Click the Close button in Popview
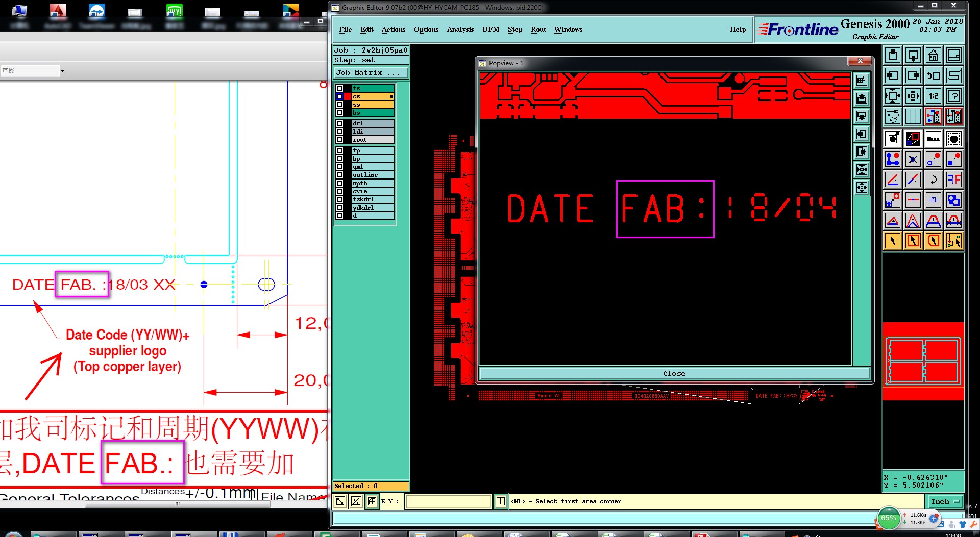Screen dimensions: 980x537 674,373
